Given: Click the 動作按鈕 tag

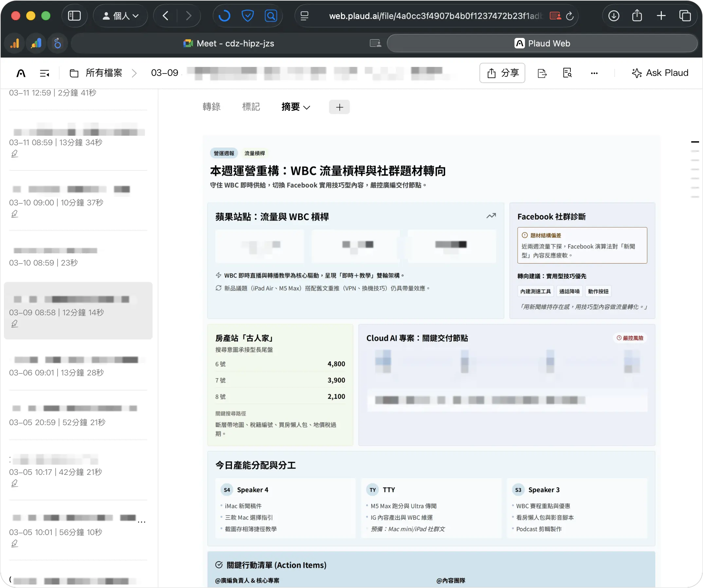Looking at the screenshot, I should pos(598,291).
